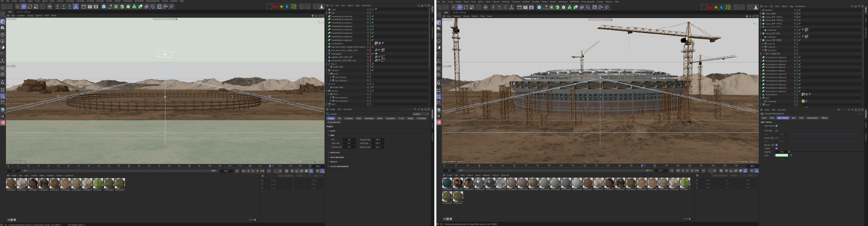Toggle the Safe Frames checkbox

[776, 126]
